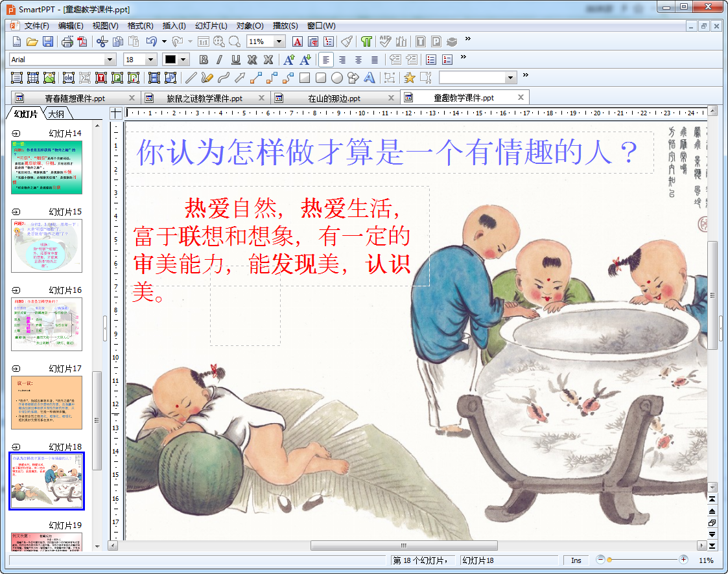This screenshot has width=728, height=574.
Task: Select the rectangle shape tool
Action: [x=305, y=78]
